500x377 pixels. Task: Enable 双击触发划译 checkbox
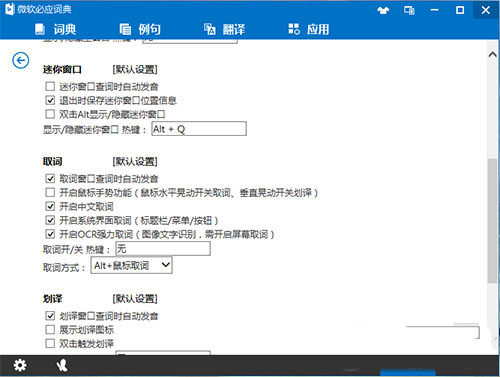[x=50, y=343]
